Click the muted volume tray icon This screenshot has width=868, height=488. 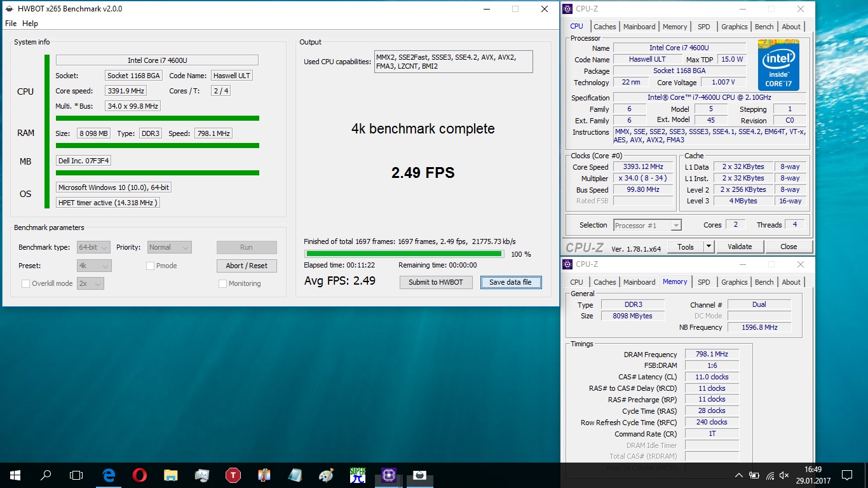(785, 475)
